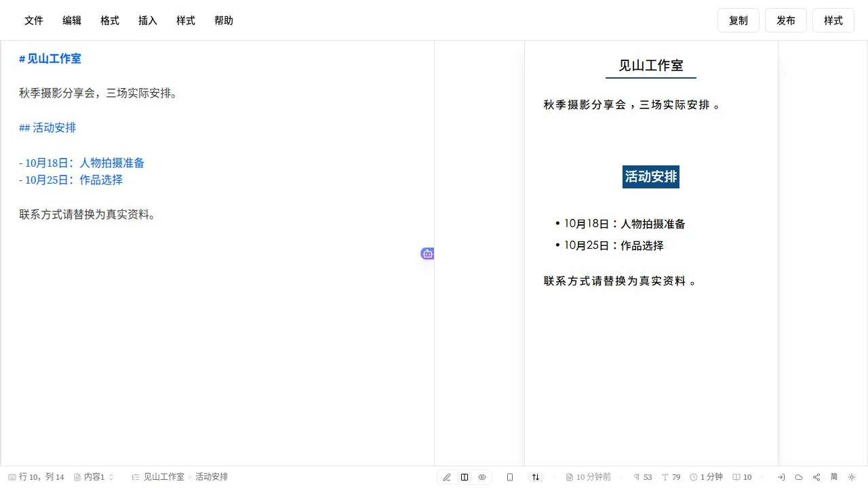Open the 内容1 document selector dropdown
The image size is (868, 488).
coord(94,477)
